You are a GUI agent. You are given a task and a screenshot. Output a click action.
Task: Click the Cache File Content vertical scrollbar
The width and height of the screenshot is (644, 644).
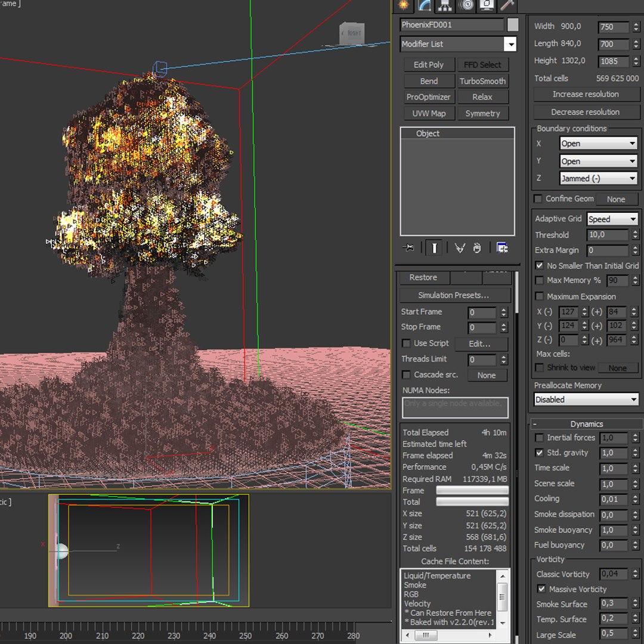[x=502, y=598]
